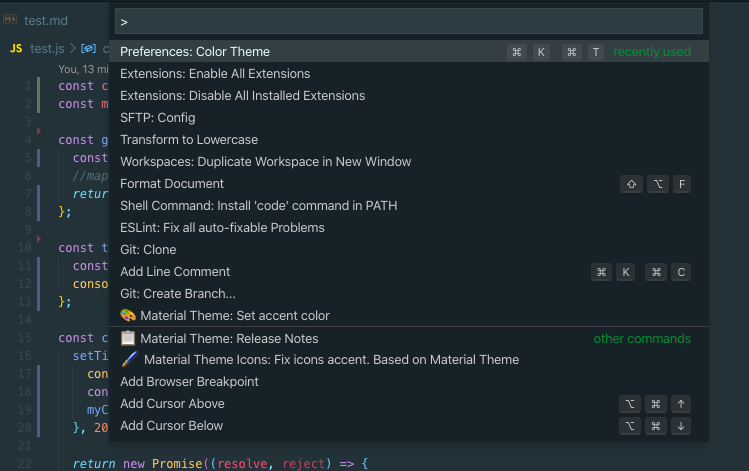Viewport: 749px width, 471px height.
Task: Run Shell Command: Install 'code' command in PATH
Action: 408,205
